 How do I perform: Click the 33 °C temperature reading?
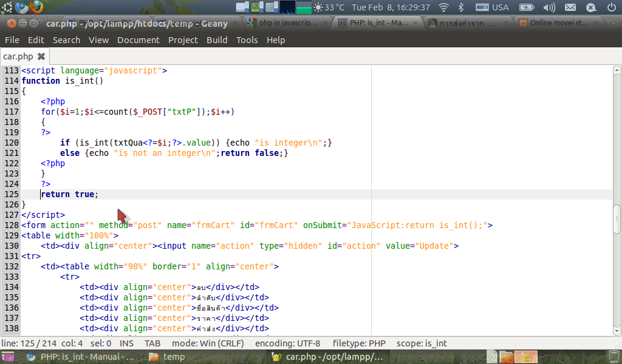pos(335,7)
